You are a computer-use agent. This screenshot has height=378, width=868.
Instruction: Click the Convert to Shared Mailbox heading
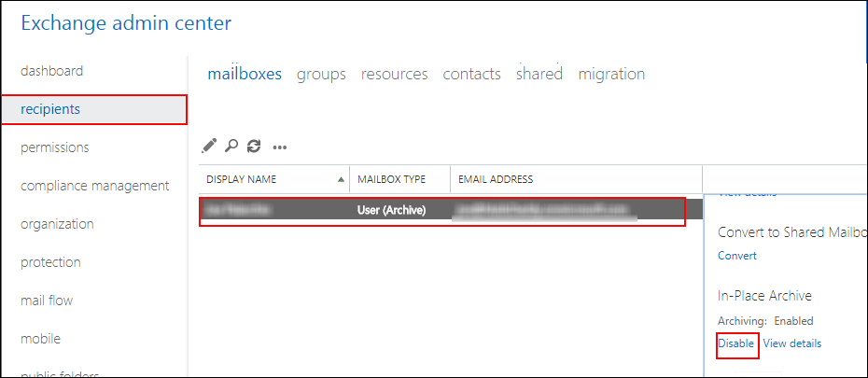[x=792, y=232]
